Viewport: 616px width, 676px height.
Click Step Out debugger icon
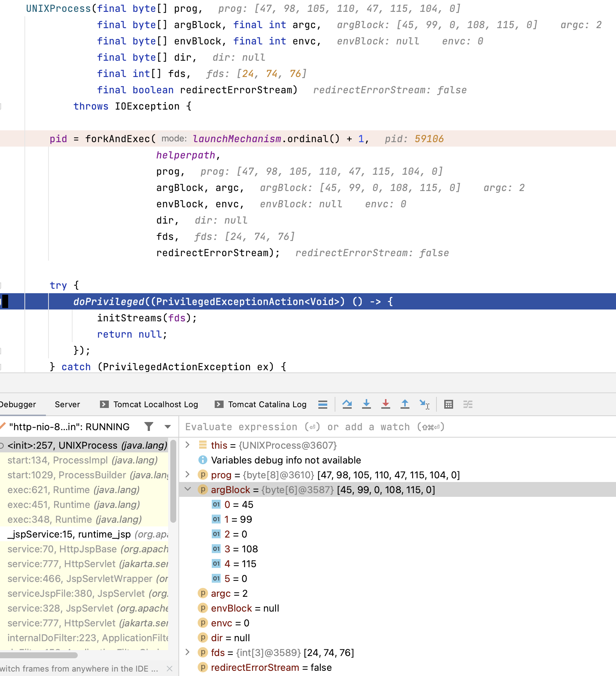pos(405,405)
